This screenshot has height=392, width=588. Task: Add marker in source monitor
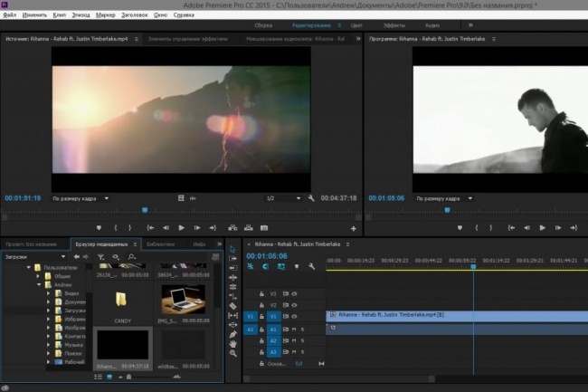pos(99,228)
